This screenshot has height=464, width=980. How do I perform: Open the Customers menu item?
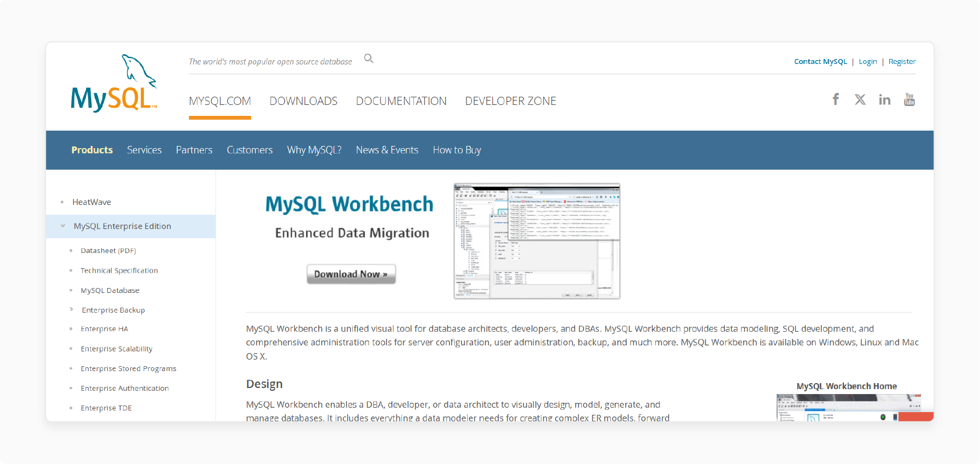click(250, 150)
